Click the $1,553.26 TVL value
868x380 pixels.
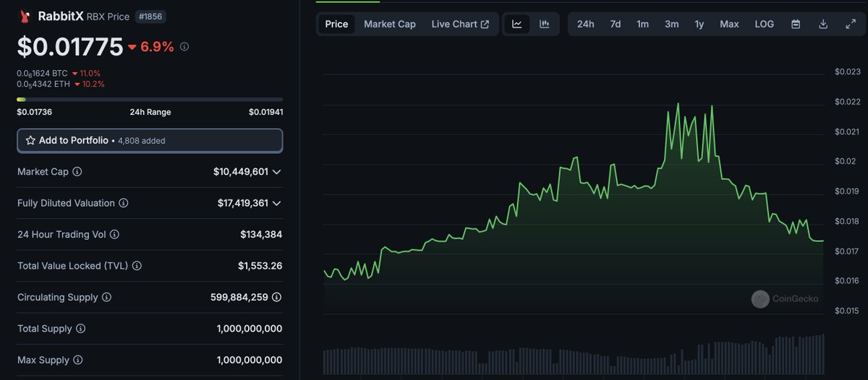(x=260, y=266)
